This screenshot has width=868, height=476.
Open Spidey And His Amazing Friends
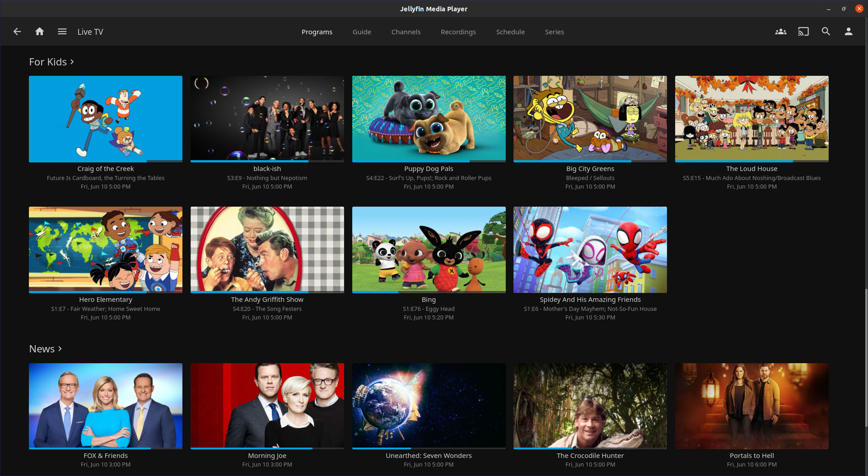point(590,250)
